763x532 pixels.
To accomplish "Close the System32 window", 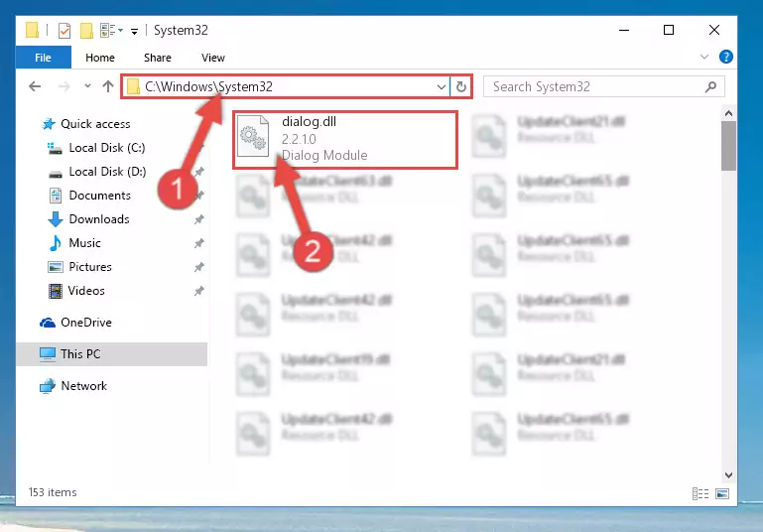I will coord(713,30).
